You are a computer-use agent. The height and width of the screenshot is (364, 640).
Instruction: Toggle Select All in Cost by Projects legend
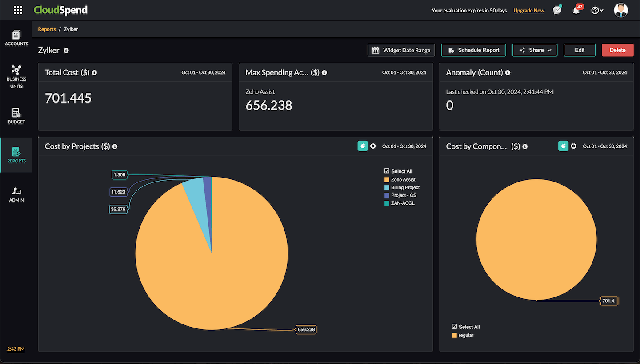click(x=387, y=171)
